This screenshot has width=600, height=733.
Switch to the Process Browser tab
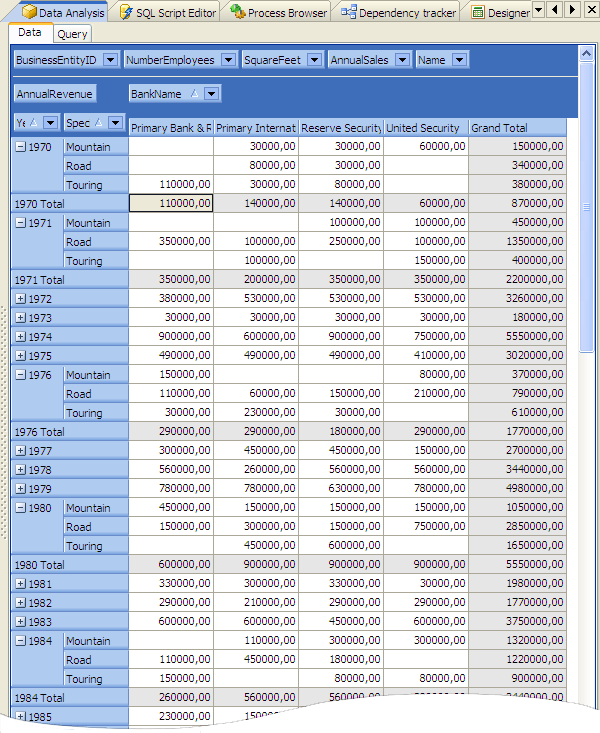280,13
